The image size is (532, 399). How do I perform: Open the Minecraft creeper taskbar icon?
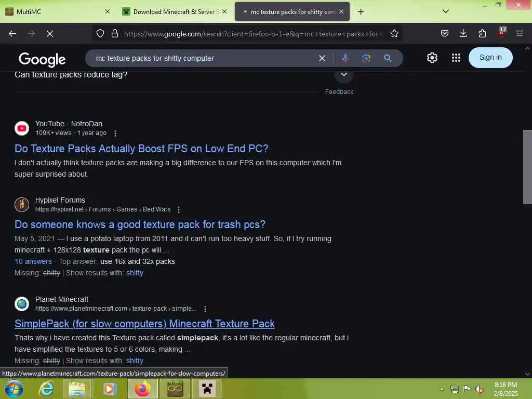207,389
